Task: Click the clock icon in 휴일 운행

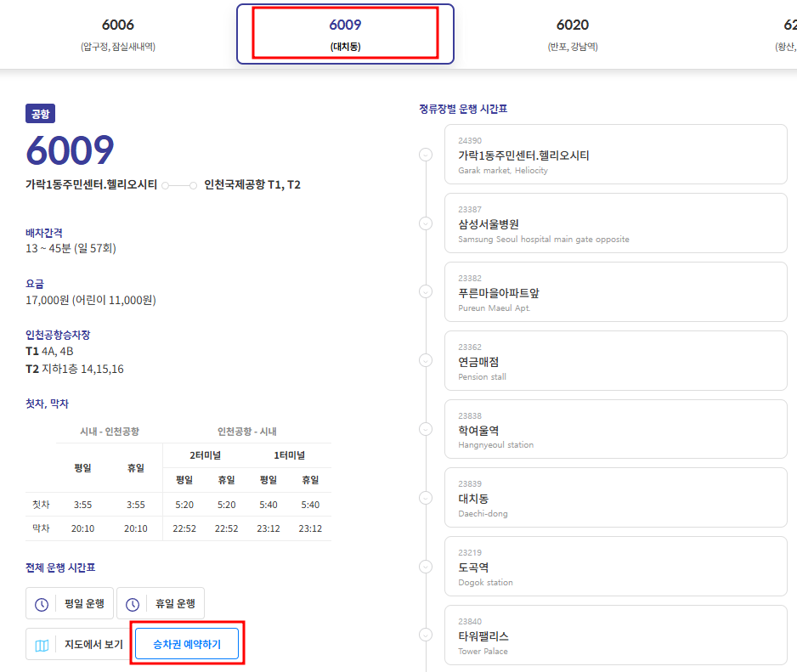Action: (133, 604)
